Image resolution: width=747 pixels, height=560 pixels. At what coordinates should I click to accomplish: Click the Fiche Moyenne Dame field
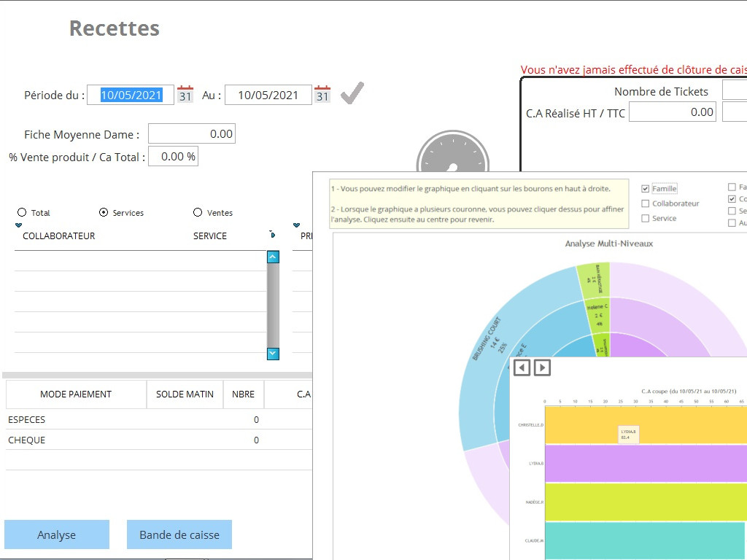pos(192,134)
